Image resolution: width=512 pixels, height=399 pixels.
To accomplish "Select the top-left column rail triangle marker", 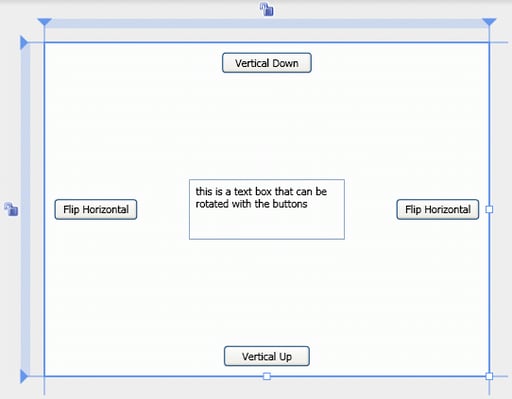I will coord(45,22).
